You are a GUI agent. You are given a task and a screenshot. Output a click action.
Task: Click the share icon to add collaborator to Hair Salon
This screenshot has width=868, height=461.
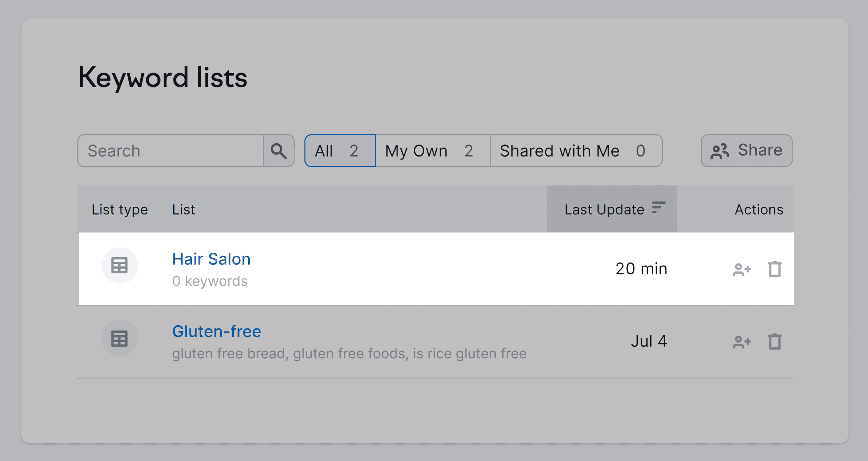(741, 269)
